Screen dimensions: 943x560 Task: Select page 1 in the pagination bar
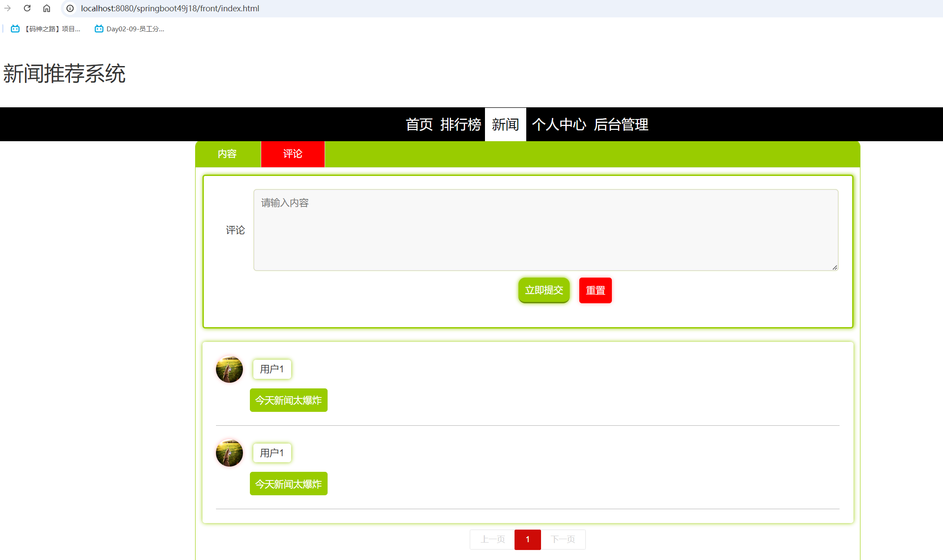point(528,540)
